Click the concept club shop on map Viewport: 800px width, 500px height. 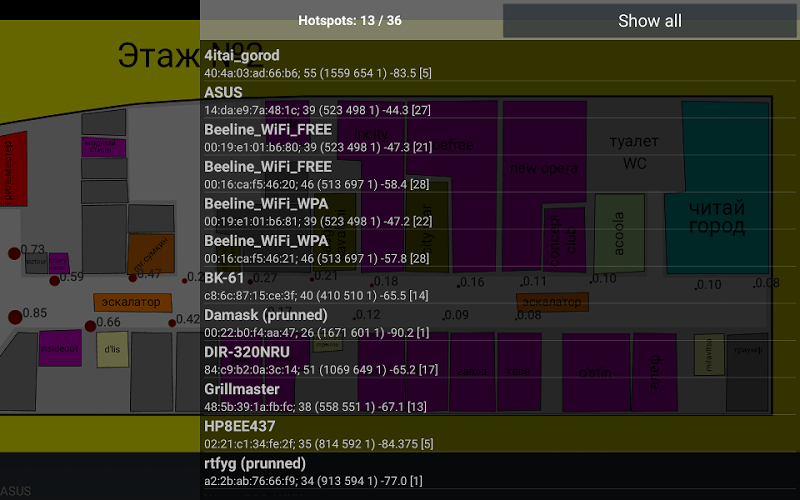[564, 239]
